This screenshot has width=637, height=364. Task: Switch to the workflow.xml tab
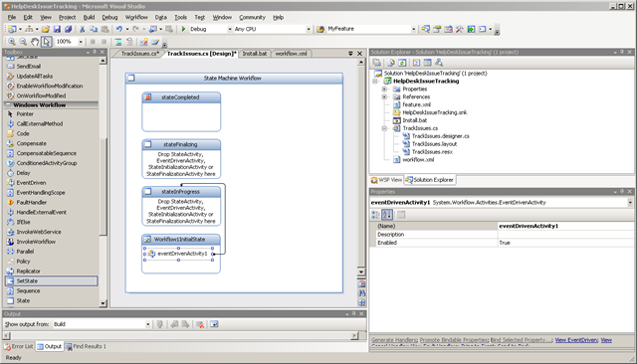click(x=291, y=54)
